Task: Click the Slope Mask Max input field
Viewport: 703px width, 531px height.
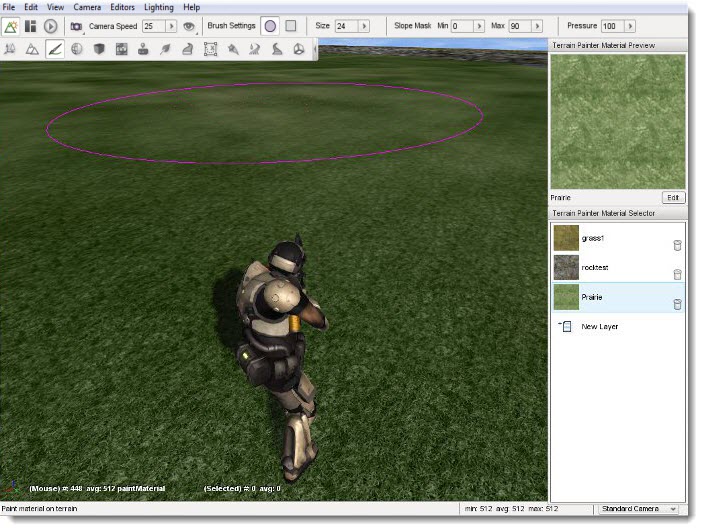Action: click(x=517, y=26)
